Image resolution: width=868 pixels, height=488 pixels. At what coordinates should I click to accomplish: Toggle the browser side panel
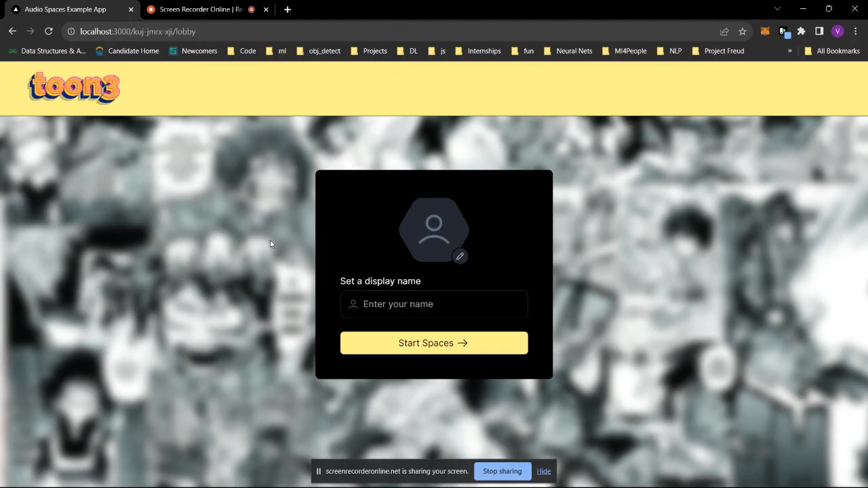pyautogui.click(x=819, y=31)
